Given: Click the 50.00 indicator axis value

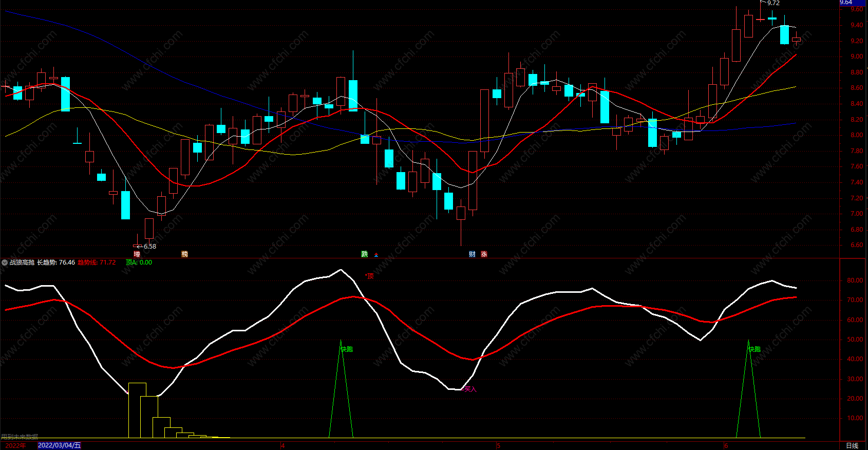Looking at the screenshot, I should click(x=855, y=340).
